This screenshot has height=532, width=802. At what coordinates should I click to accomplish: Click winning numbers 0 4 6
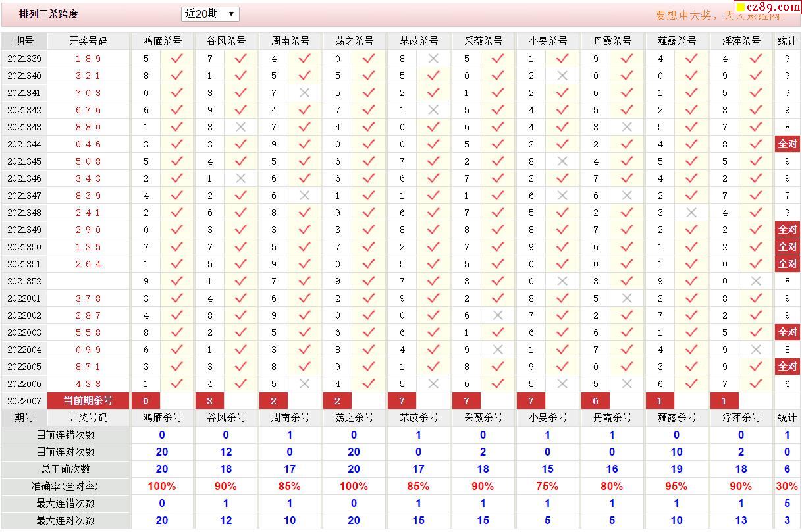coord(88,144)
